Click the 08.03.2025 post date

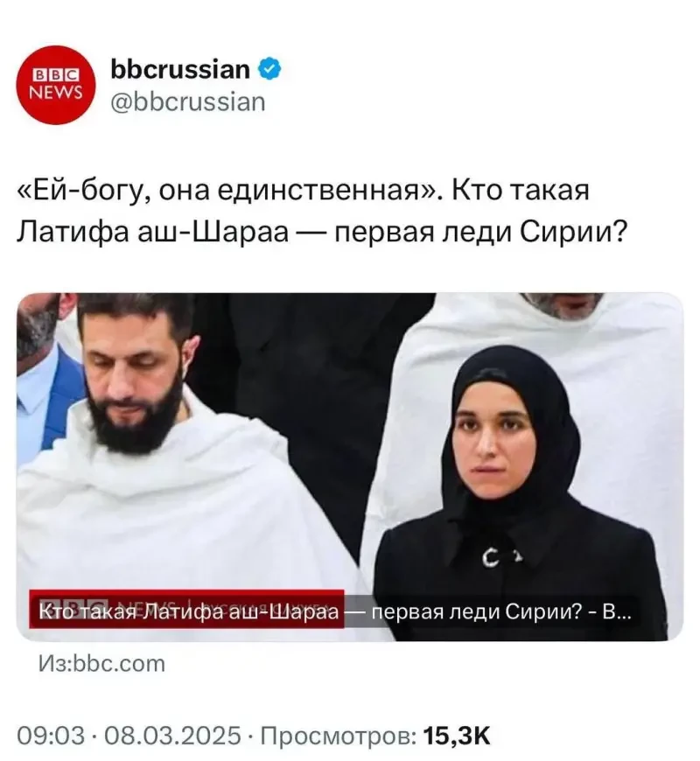pos(173,736)
